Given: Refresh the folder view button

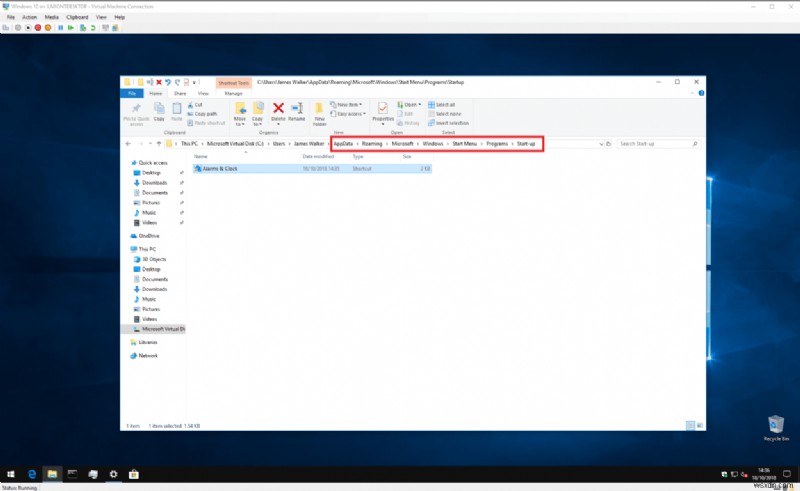Looking at the screenshot, I should tap(609, 144).
